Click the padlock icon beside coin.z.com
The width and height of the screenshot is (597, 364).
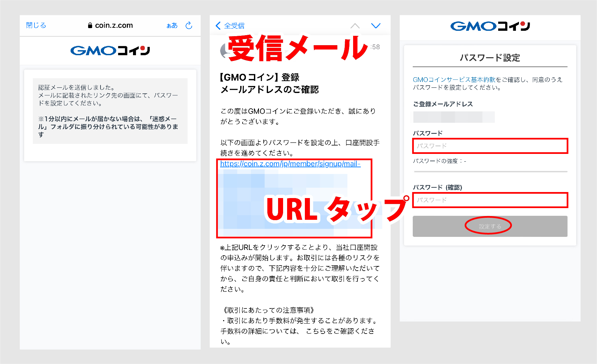90,25
